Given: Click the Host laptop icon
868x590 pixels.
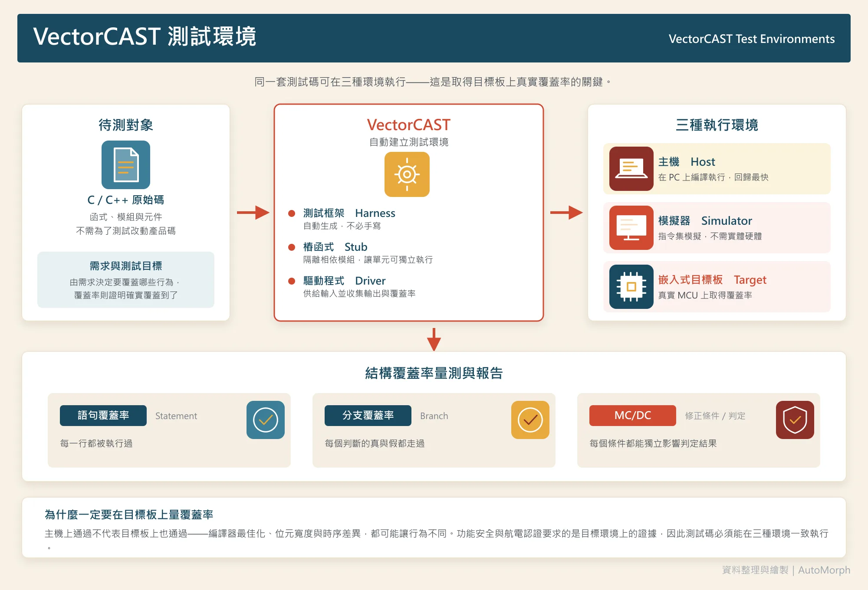Looking at the screenshot, I should point(631,169).
